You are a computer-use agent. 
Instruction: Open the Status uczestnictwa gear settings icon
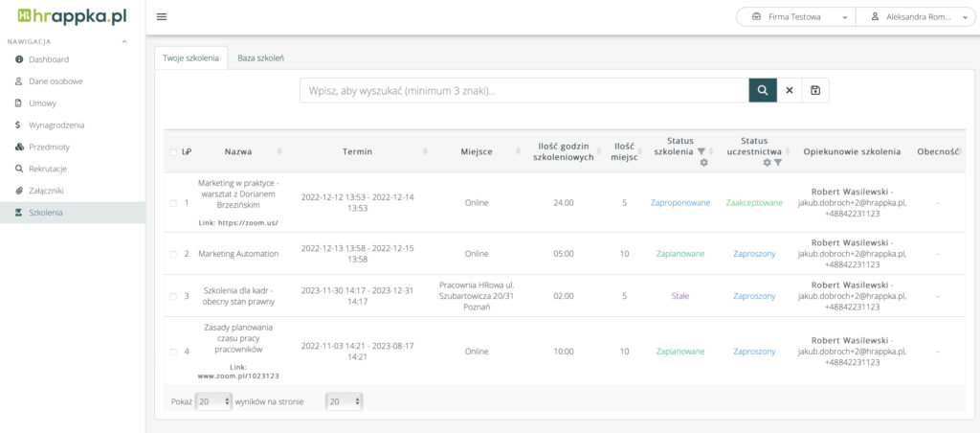click(x=767, y=163)
